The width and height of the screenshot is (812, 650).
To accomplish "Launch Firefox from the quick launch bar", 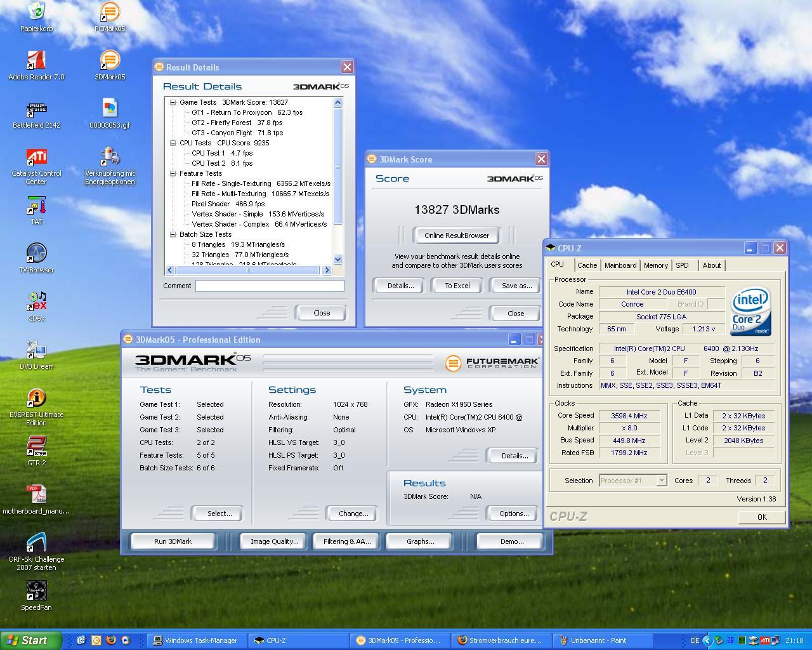I will point(110,640).
